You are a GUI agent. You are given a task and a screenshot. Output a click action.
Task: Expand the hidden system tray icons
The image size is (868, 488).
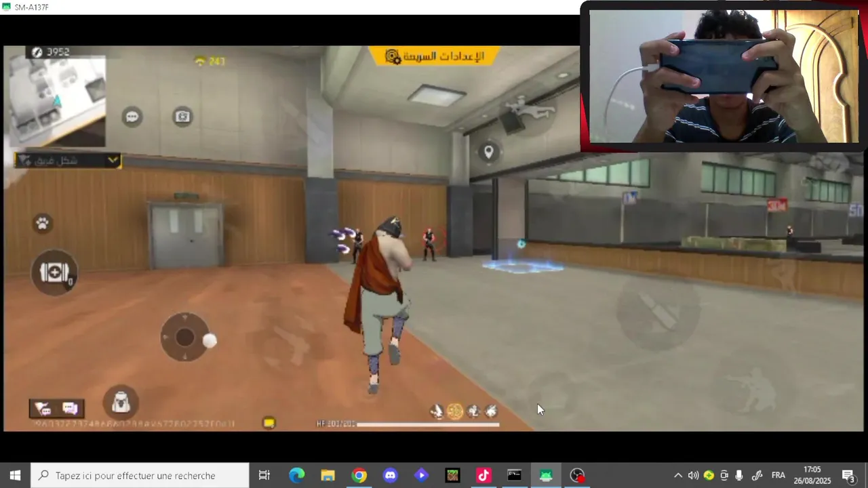pos(677,475)
